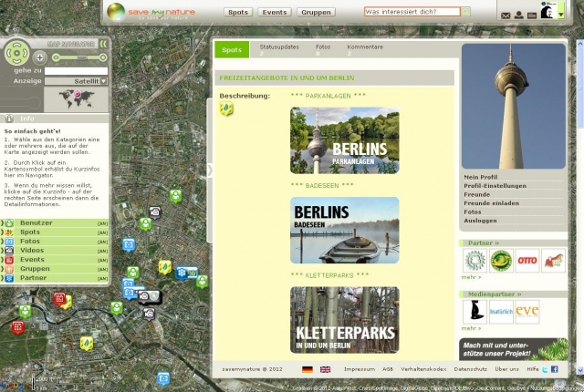
Task: Click the world overview mini map
Action: [x=77, y=99]
